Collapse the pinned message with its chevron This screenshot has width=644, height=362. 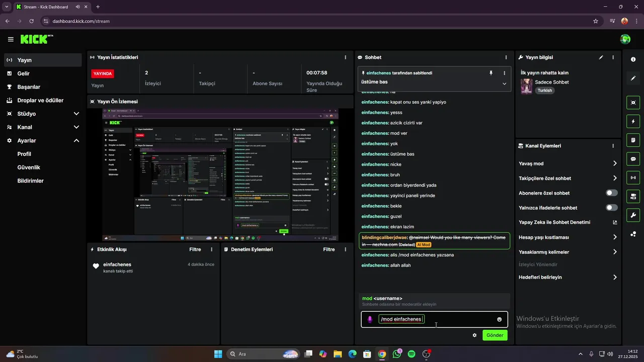pyautogui.click(x=504, y=83)
